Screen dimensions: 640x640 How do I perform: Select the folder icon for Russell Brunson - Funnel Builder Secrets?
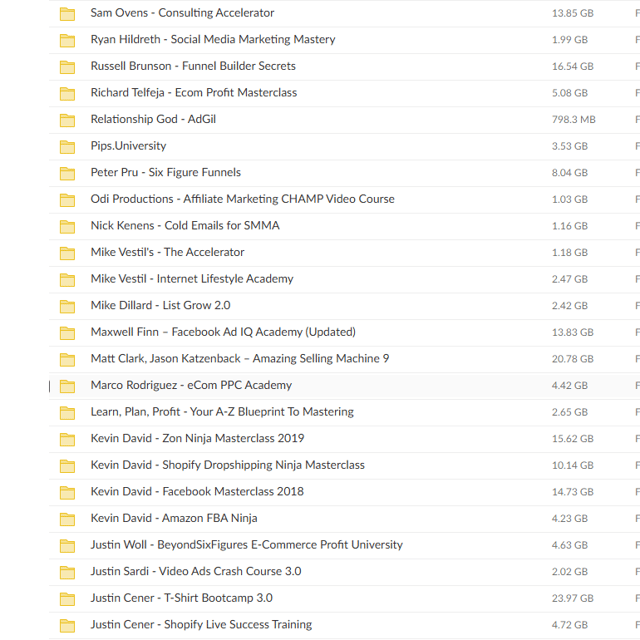point(67,67)
